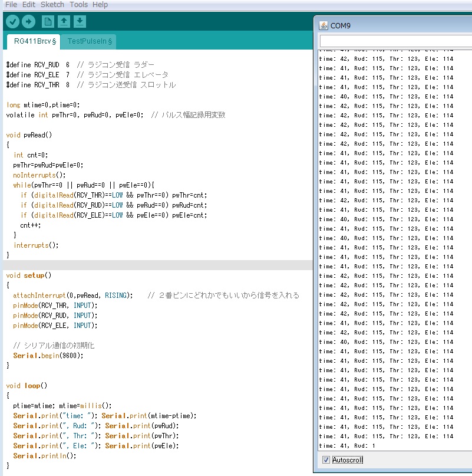Open the Tools menu
Image resolution: width=472 pixels, height=476 pixels.
pos(78,5)
